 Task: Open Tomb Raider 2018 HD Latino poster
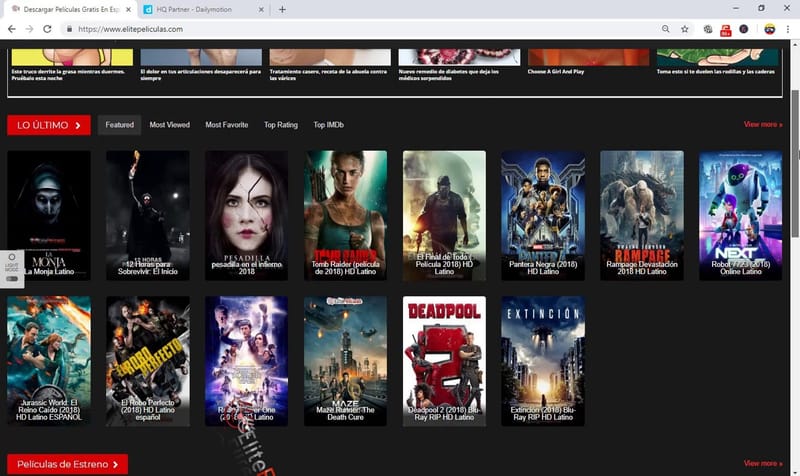pos(345,215)
